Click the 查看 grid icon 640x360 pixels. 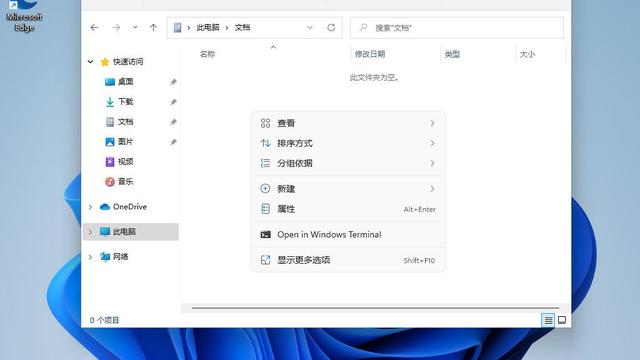coord(265,123)
